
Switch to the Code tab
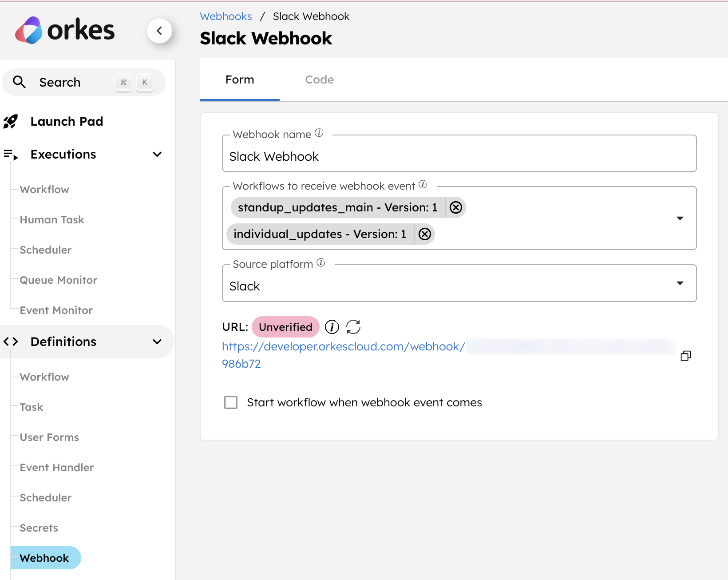(x=320, y=79)
